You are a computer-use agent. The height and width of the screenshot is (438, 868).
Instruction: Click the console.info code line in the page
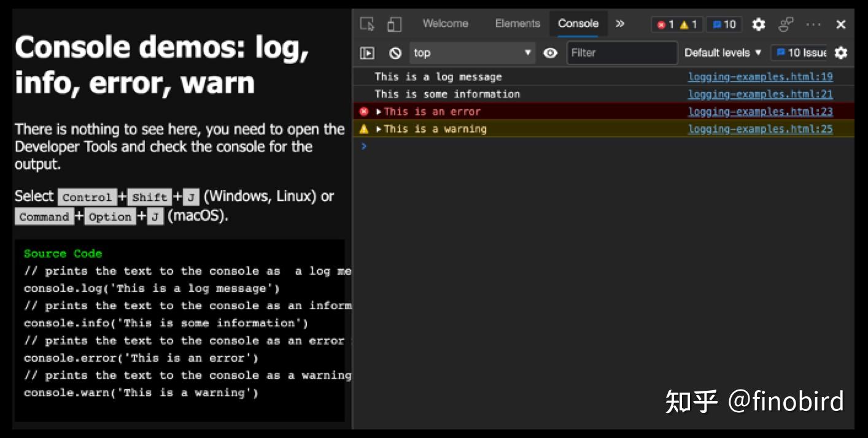pyautogui.click(x=166, y=323)
